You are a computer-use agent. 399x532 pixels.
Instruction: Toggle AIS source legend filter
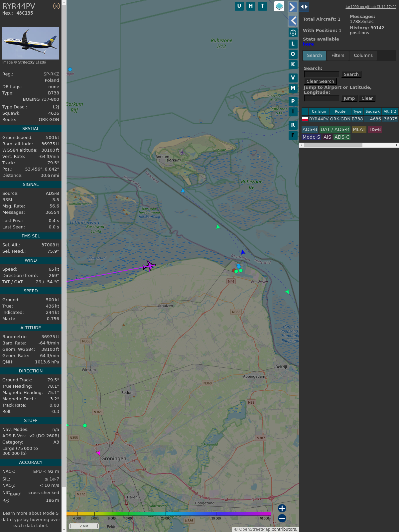point(328,137)
